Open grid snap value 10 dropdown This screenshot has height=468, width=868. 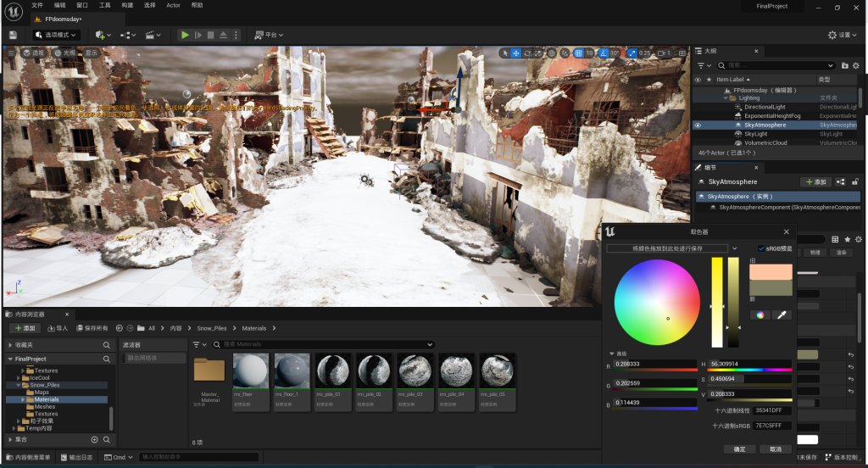(x=590, y=53)
